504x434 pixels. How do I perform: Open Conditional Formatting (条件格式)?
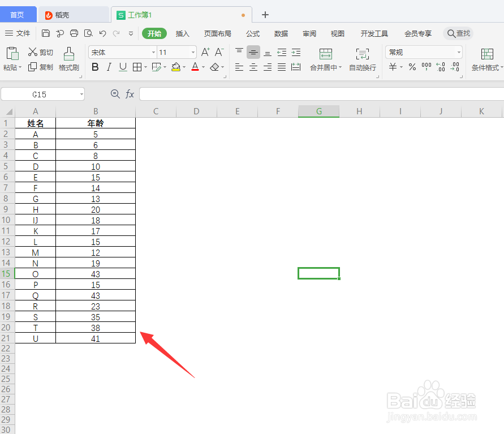click(x=486, y=59)
